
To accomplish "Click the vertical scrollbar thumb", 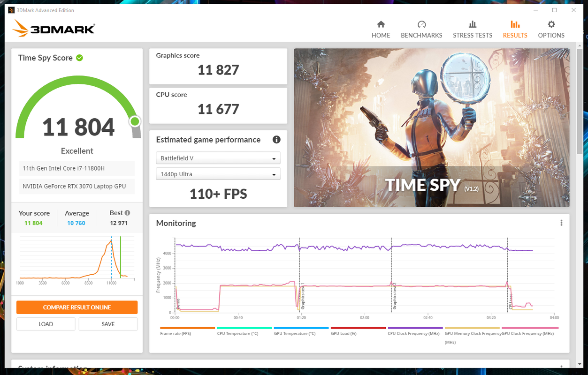I will 580,101.
